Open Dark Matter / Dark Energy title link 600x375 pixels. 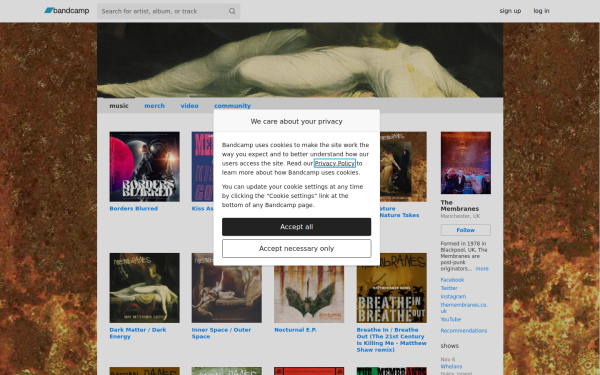pos(138,333)
